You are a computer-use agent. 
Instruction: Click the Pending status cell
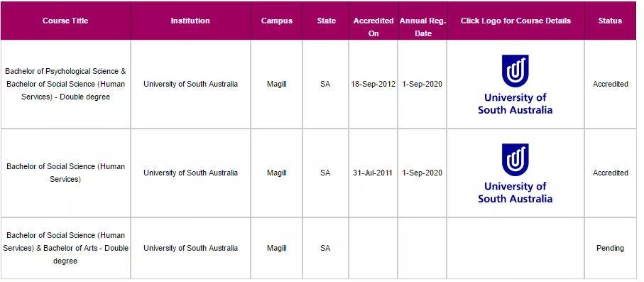click(610, 249)
